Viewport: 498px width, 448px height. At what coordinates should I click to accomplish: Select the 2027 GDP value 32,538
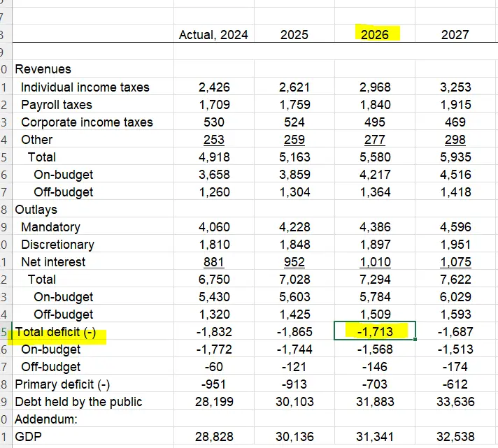tap(455, 437)
